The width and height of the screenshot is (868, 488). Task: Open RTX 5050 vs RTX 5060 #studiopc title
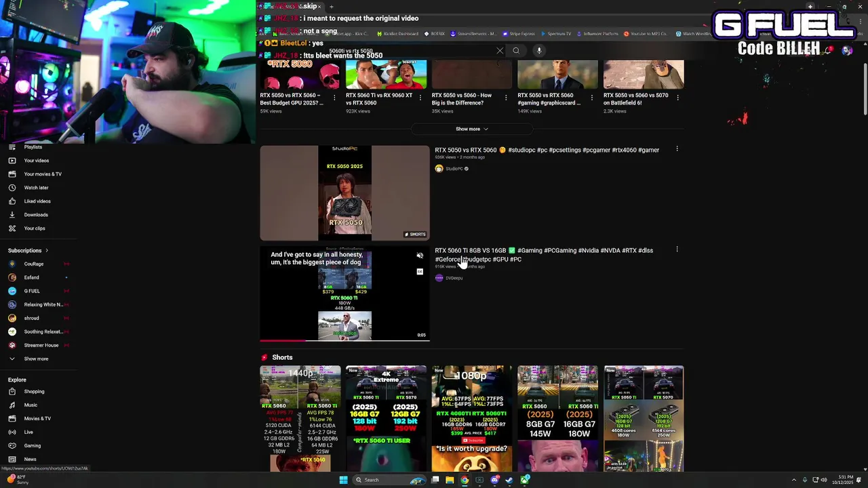pyautogui.click(x=547, y=150)
